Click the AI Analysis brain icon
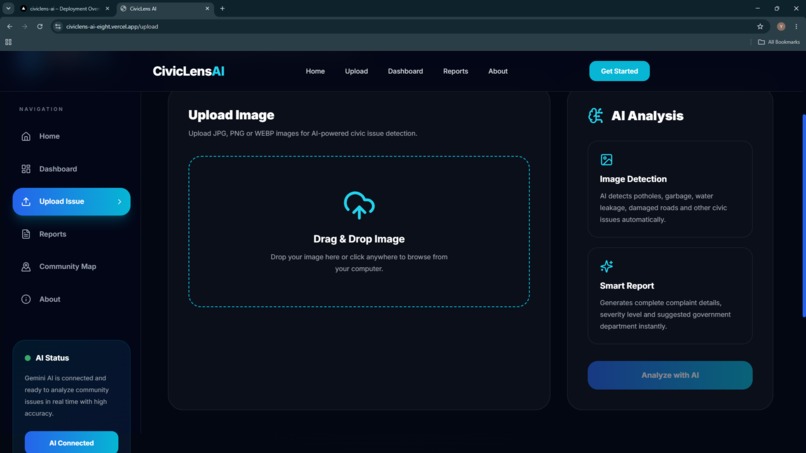Image resolution: width=806 pixels, height=453 pixels. pyautogui.click(x=595, y=116)
